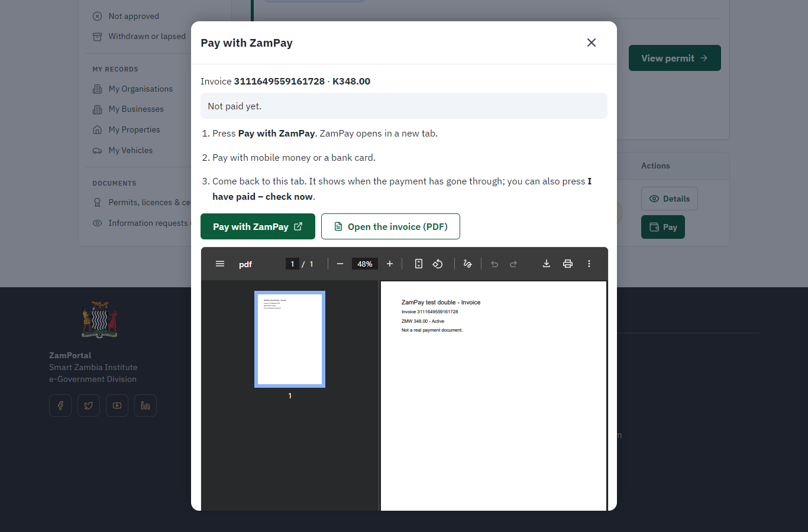Click the Twitter icon in footer
808x532 pixels.
coord(89,406)
